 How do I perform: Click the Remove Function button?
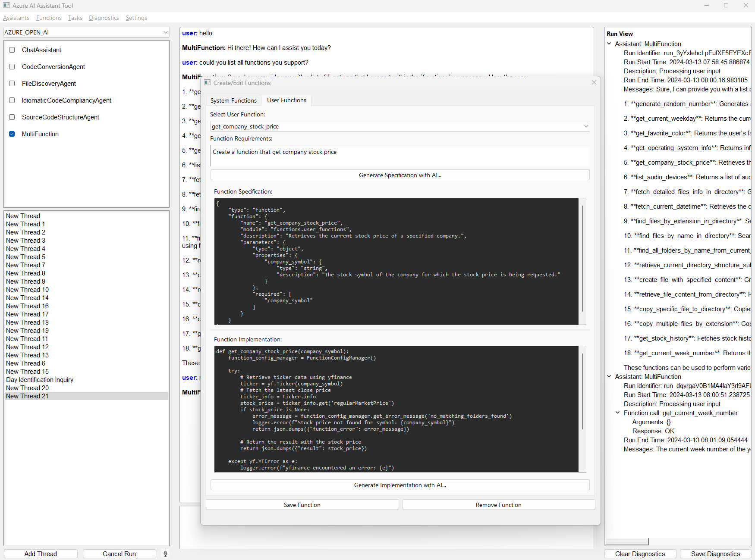coord(498,504)
